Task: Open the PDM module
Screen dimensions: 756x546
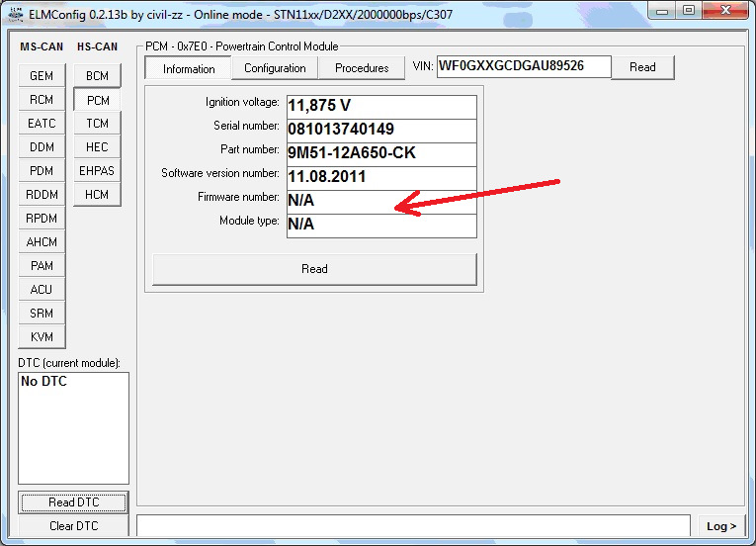Action: pos(42,170)
